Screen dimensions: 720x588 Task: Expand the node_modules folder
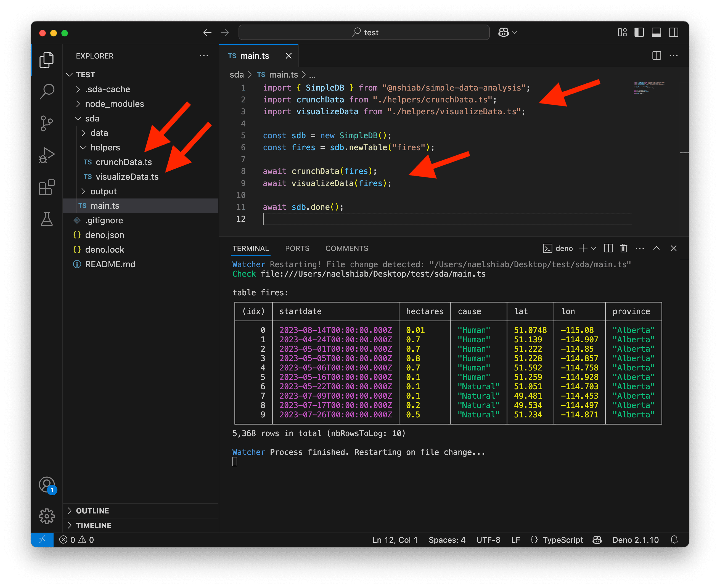(x=141, y=104)
